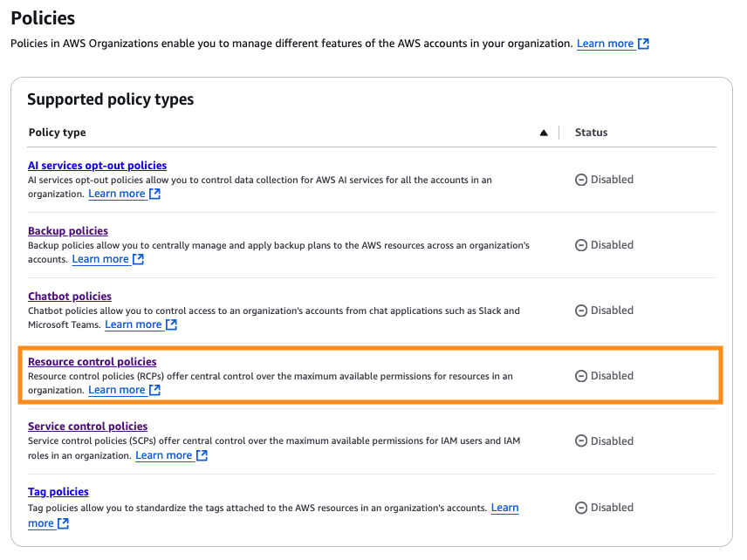Open the Backup policies link
The width and height of the screenshot is (747, 560).
pyautogui.click(x=67, y=230)
